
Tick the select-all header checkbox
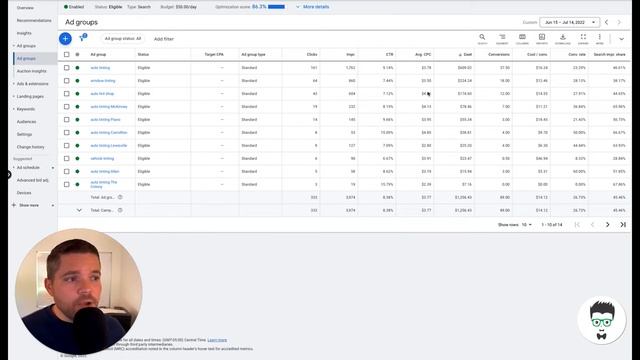coord(67,54)
